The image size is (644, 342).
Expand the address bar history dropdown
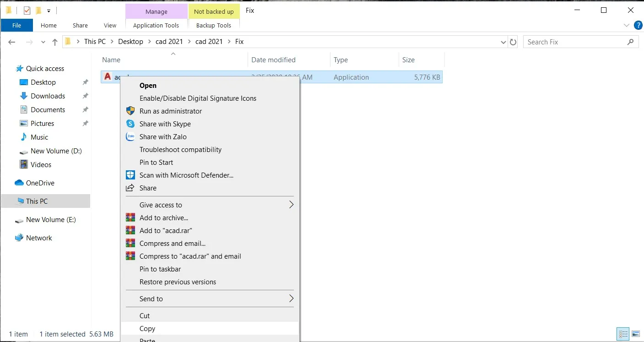[503, 42]
